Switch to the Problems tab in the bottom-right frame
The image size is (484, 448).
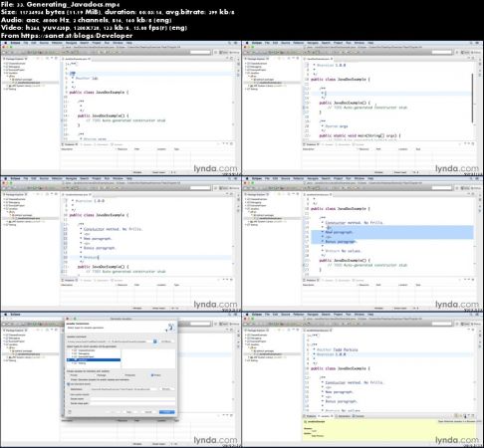tap(310, 416)
